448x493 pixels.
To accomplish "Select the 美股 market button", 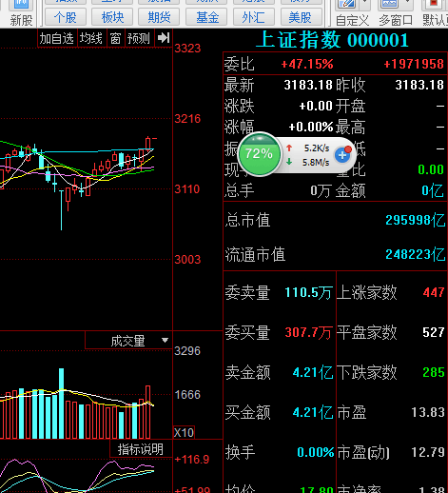I will pyautogui.click(x=301, y=17).
